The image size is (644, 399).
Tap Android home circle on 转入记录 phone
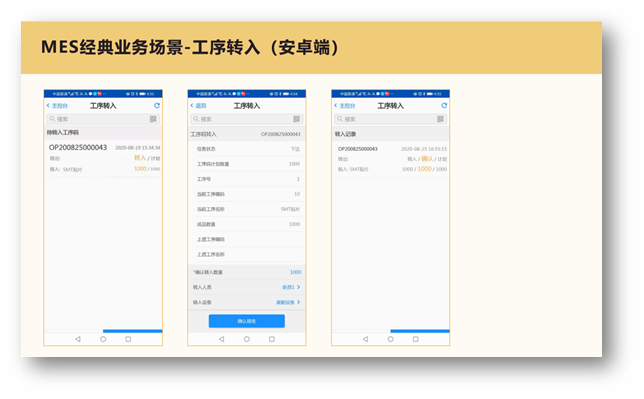pos(391,339)
